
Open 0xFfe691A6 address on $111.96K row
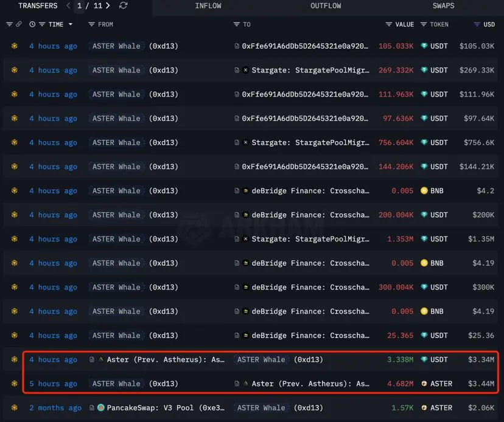pyautogui.click(x=305, y=94)
